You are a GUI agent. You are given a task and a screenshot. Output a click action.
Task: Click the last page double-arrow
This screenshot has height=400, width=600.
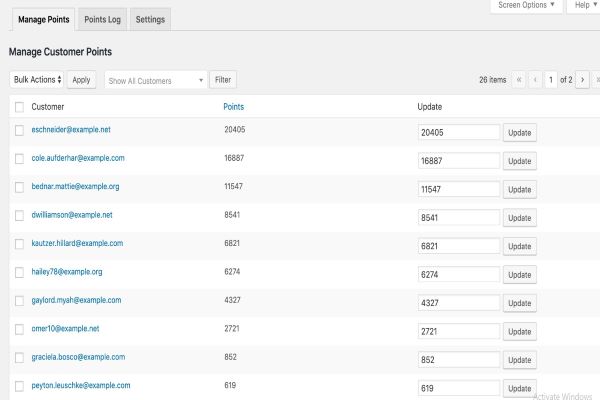(x=597, y=79)
